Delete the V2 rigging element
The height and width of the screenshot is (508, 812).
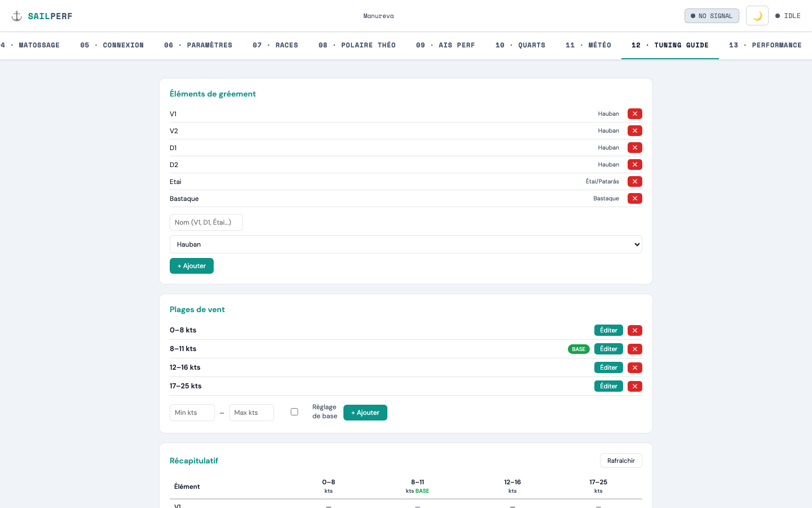[635, 131]
